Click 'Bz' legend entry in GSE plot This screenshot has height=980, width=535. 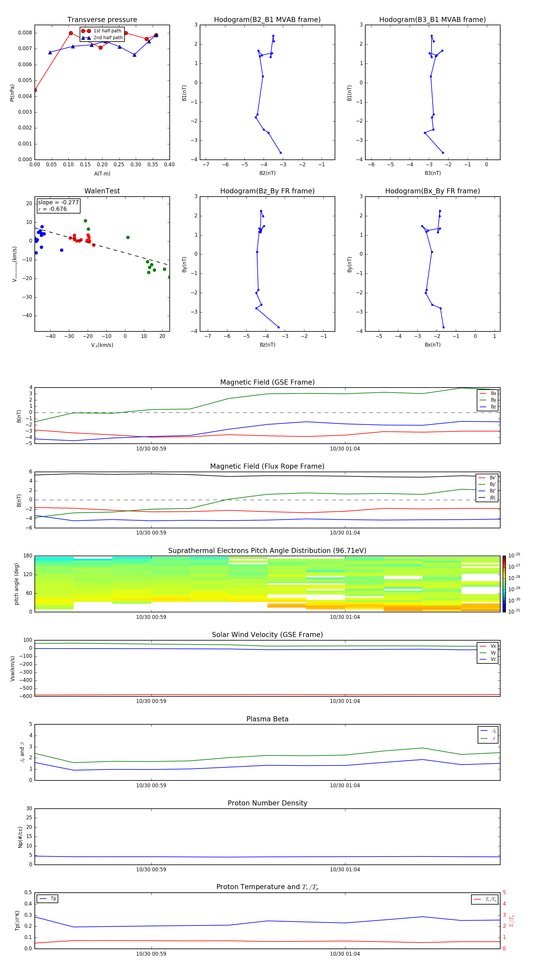coord(488,407)
